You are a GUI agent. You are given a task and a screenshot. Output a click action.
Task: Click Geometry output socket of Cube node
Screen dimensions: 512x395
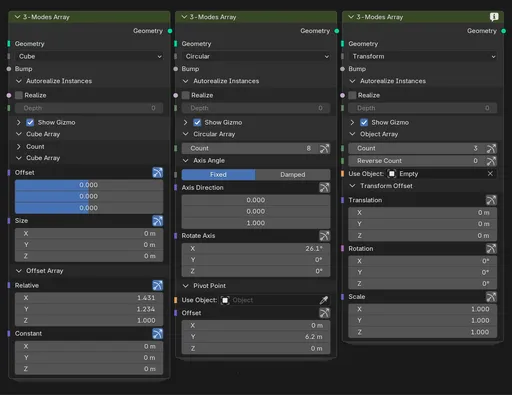point(170,31)
